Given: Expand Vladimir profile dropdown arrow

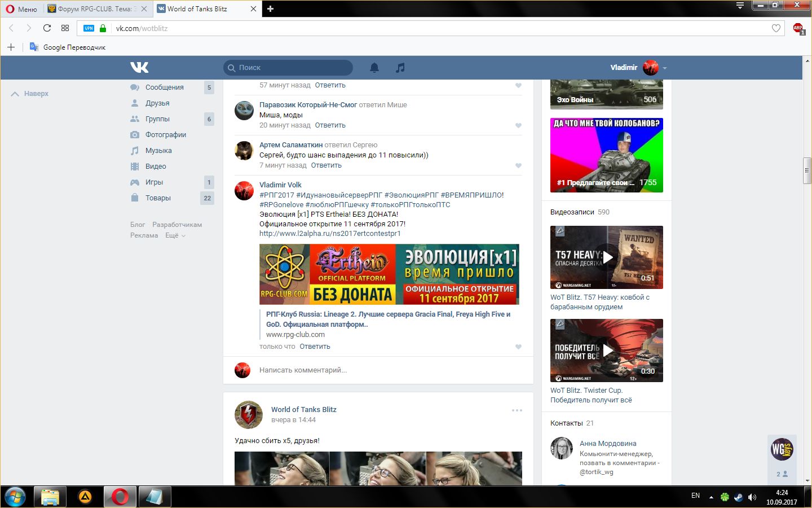Looking at the screenshot, I should click(x=665, y=68).
